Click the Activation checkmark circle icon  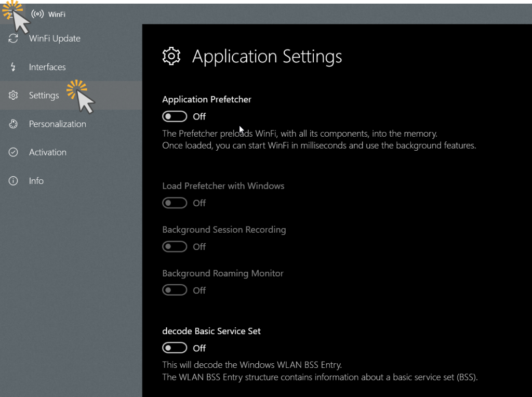pos(14,152)
